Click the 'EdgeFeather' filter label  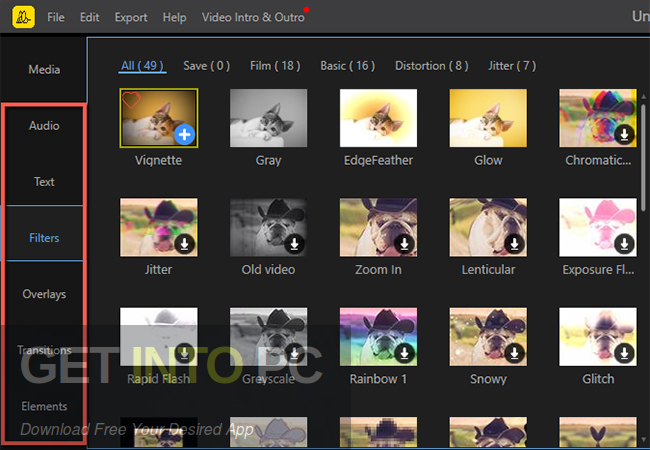(x=378, y=160)
